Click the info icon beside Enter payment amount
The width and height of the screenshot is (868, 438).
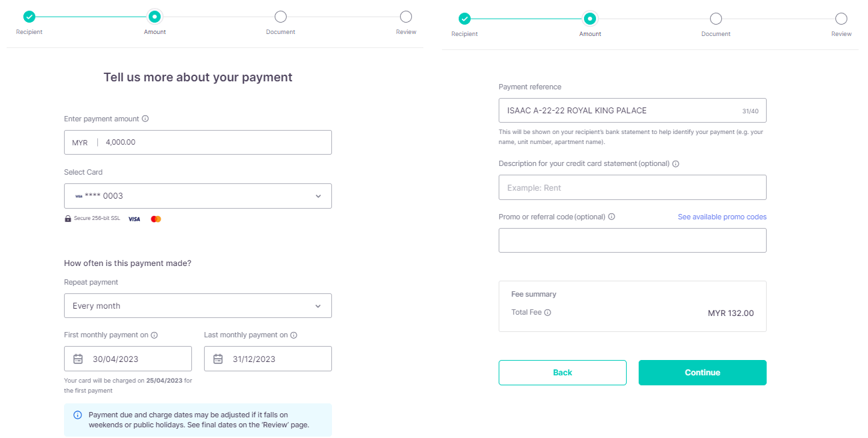(x=145, y=119)
